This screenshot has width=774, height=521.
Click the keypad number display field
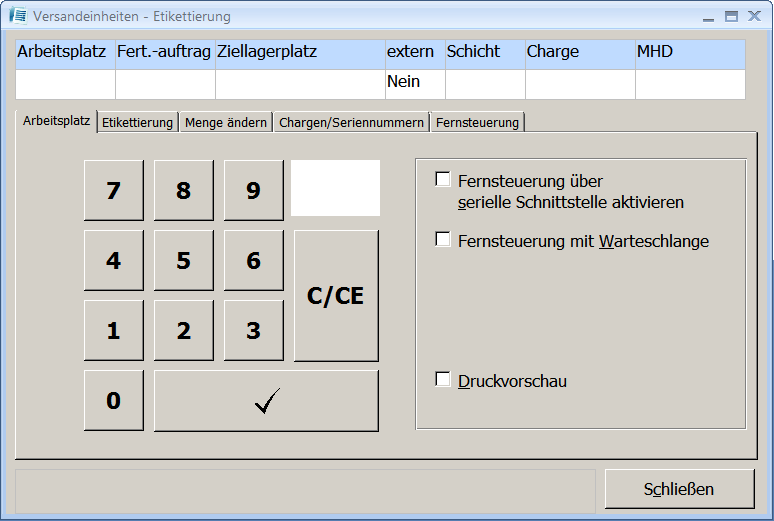(335, 188)
